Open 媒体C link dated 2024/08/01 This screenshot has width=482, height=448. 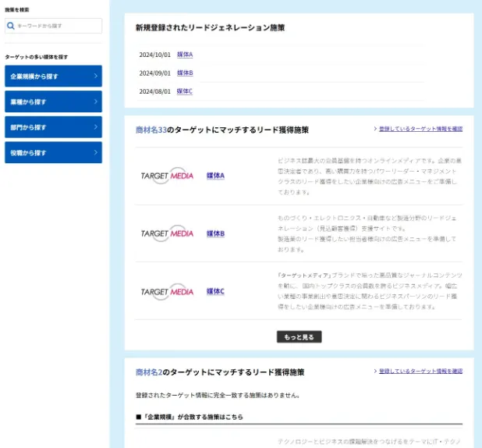(x=184, y=91)
